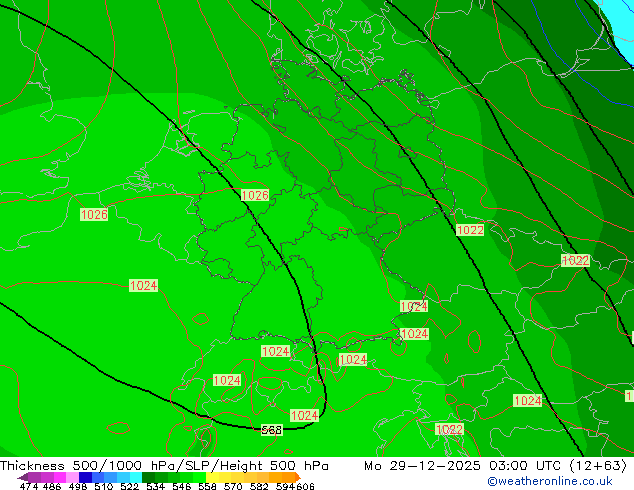Select the map title 'Thickness 500/1000 hPa/SLP/Height 500 hPa'
The width and height of the screenshot is (634, 490).
tap(164, 466)
